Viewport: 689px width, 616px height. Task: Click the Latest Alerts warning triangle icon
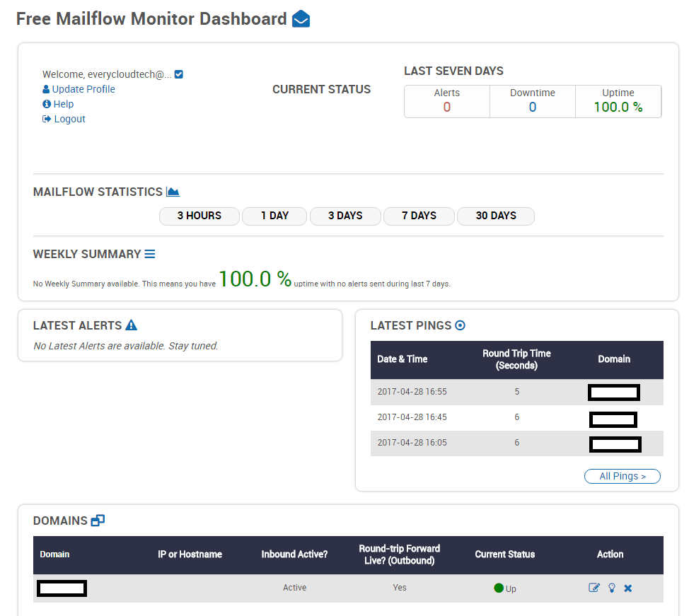coord(132,325)
